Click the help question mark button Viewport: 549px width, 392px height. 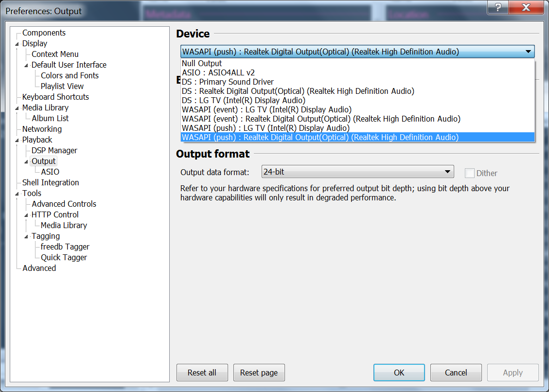[498, 8]
